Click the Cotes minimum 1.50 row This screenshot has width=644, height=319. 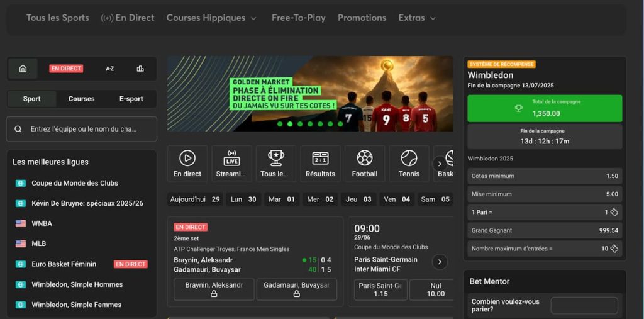click(545, 176)
